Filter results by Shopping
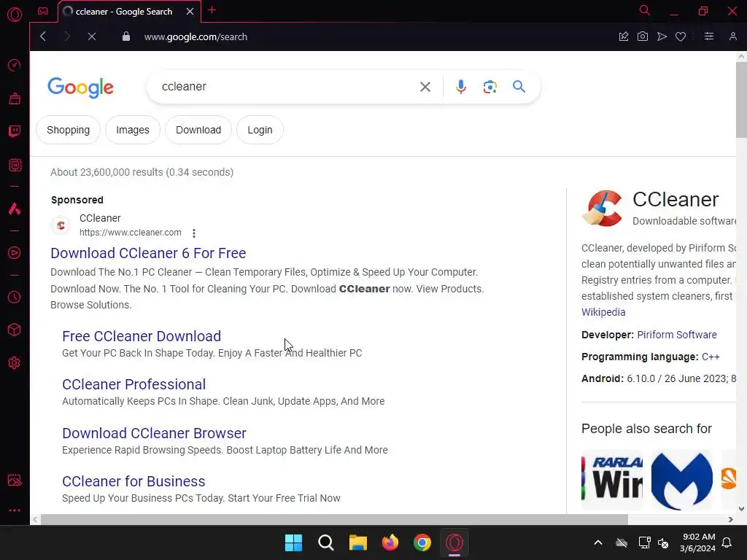Viewport: 747px width, 560px height. [68, 130]
